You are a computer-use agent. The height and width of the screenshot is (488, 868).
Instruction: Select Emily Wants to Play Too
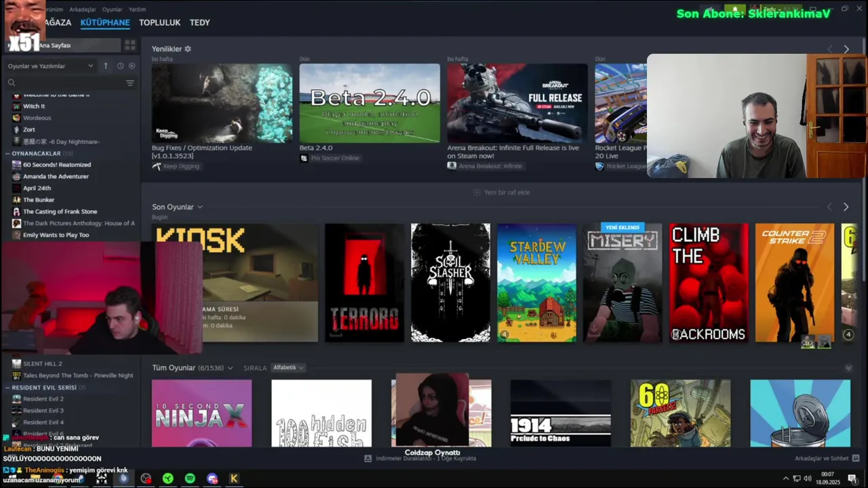click(56, 235)
